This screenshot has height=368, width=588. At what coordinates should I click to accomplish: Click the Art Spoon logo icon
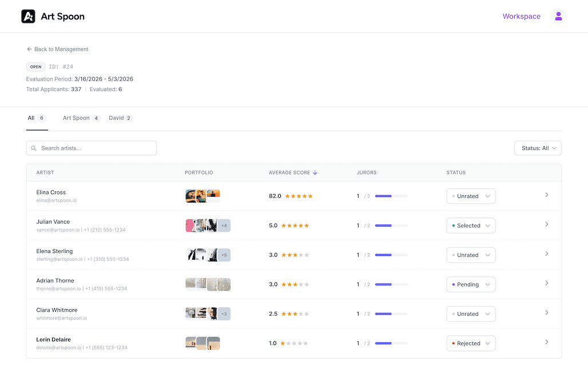(29, 16)
